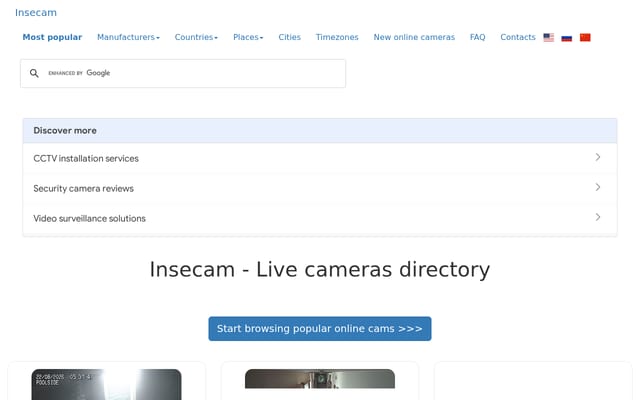Start browsing popular online cams button
This screenshot has height=400, width=640.
click(320, 329)
